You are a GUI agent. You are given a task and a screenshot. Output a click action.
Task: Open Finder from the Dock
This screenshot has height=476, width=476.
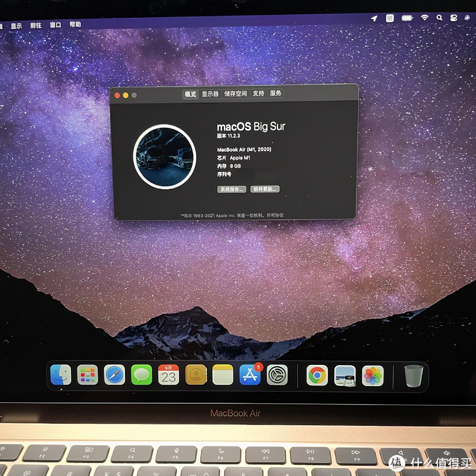coord(61,375)
